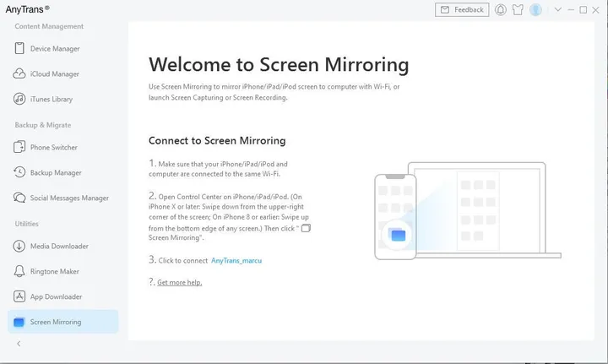Click the Utilities section header

pyautogui.click(x=27, y=224)
